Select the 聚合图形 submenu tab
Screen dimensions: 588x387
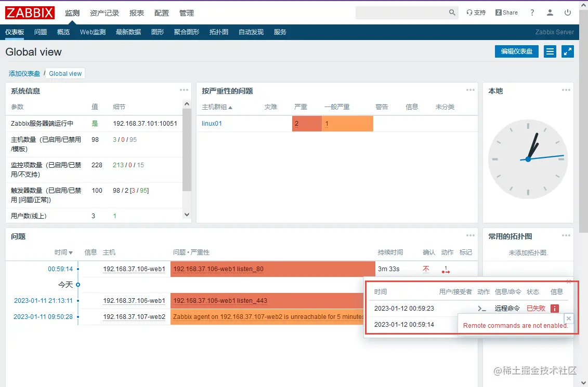186,32
